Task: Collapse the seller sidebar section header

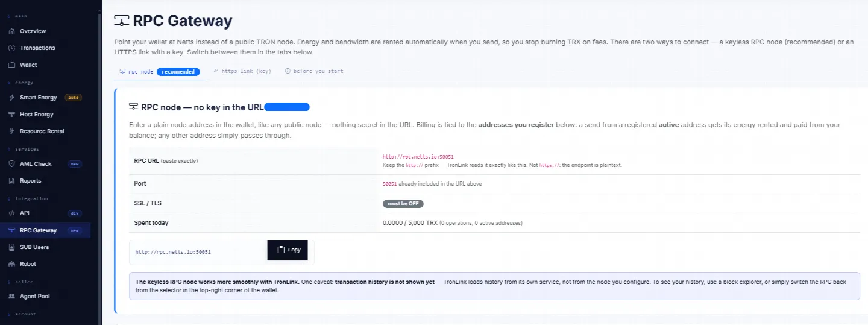Action: pos(19,282)
